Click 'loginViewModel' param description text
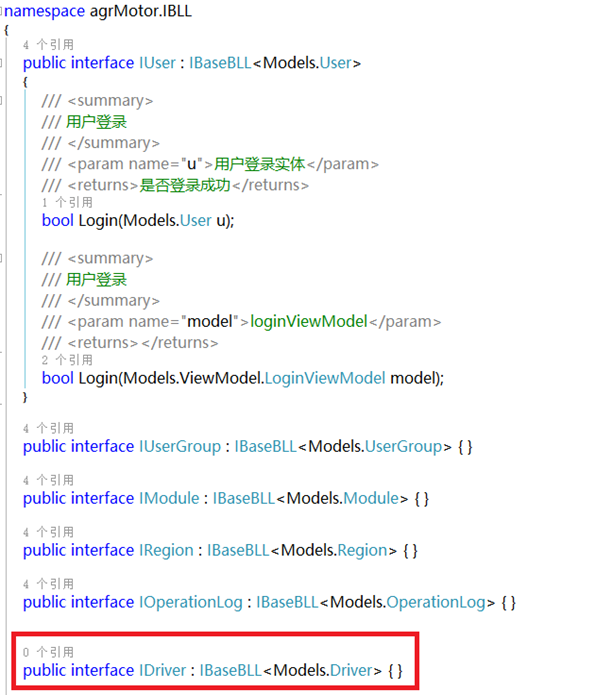Screen dimensions: 613x695 309,321
